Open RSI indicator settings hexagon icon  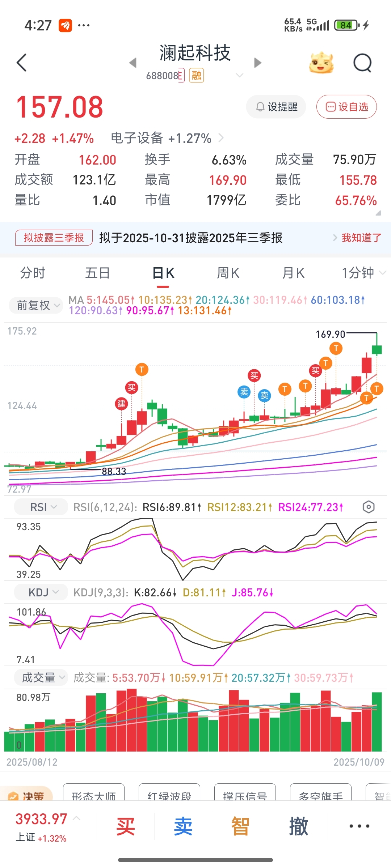pos(368,507)
